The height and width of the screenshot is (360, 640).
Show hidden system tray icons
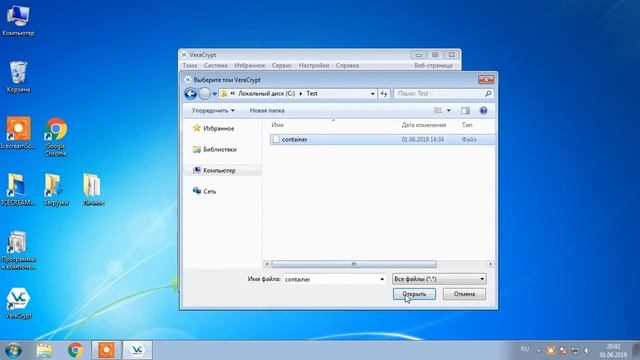[538, 351]
